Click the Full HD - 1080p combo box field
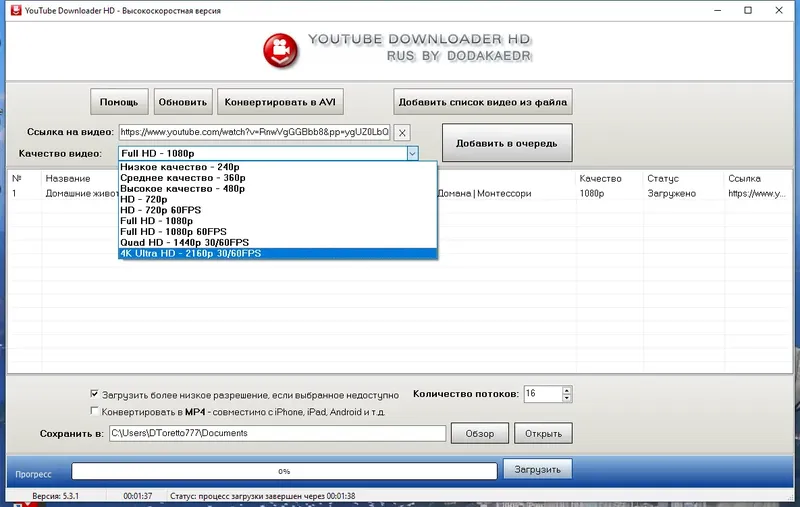The image size is (800, 507). pos(262,153)
